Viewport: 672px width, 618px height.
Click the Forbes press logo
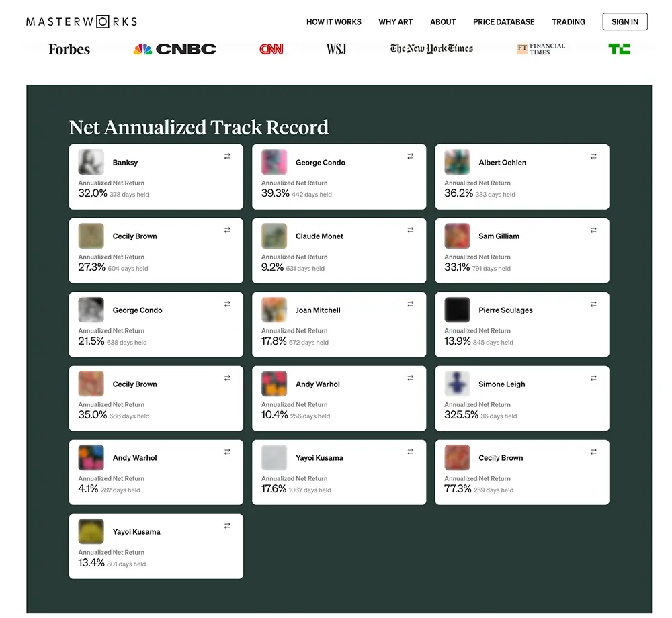(69, 49)
